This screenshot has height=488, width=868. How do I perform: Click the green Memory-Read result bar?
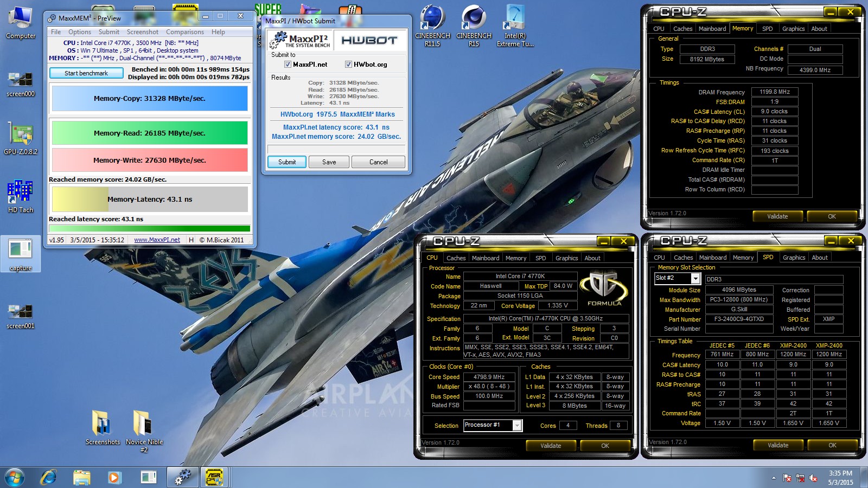coord(150,133)
